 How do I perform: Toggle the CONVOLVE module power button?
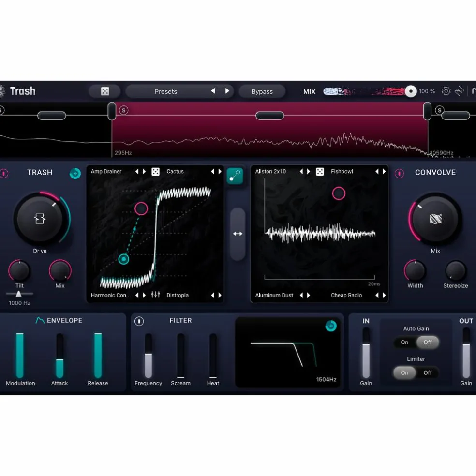[x=399, y=173]
